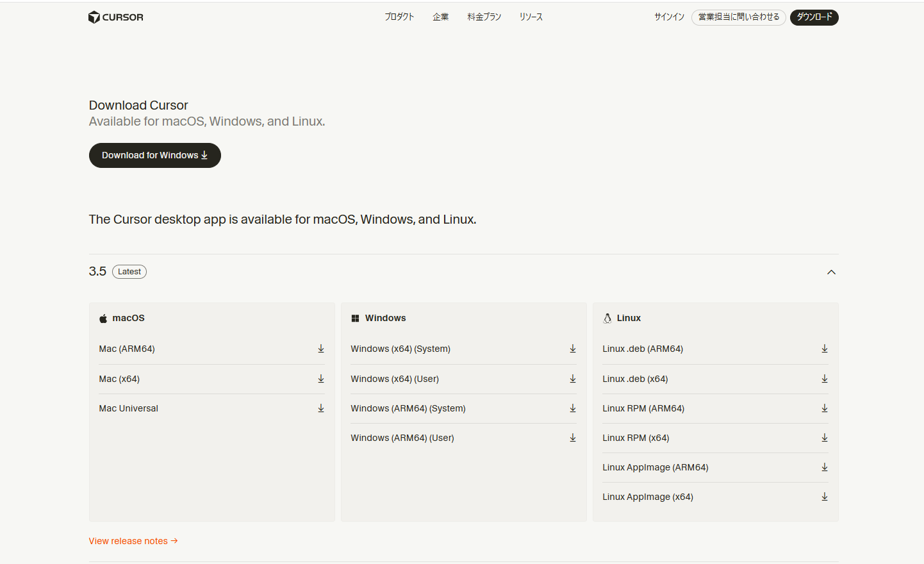Click the Mac (ARM64) label
The image size is (924, 564).
click(127, 349)
